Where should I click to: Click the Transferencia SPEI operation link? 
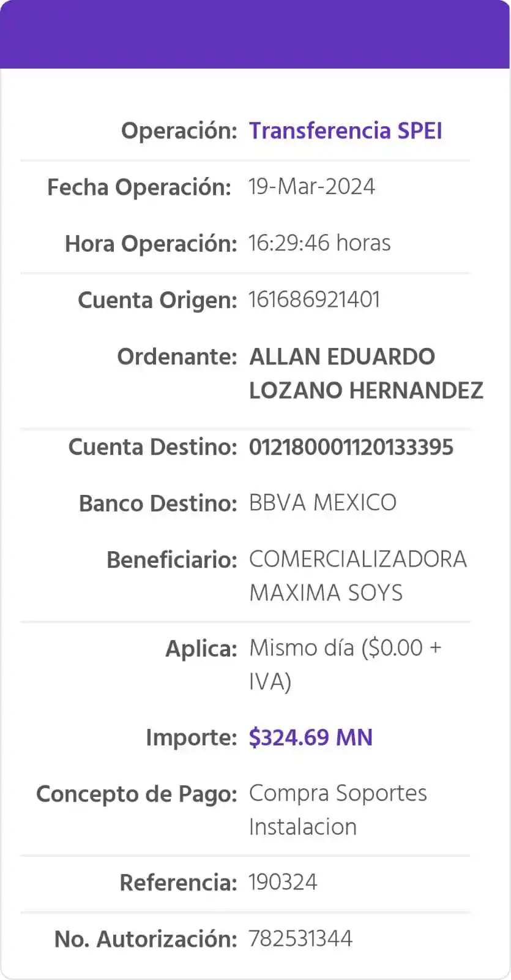pos(345,131)
